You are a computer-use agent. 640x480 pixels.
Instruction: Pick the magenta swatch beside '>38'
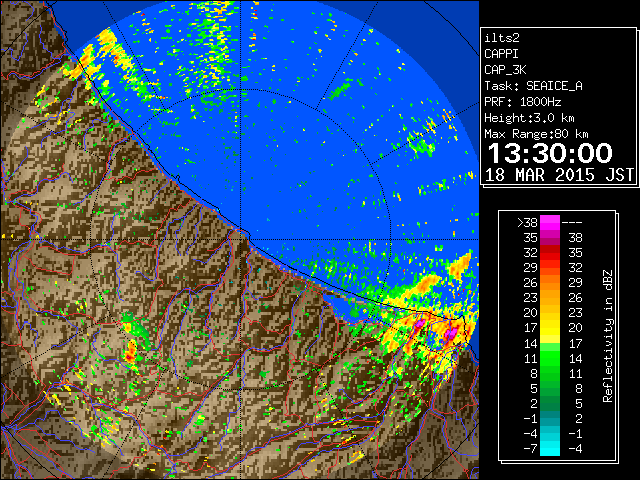coord(550,223)
